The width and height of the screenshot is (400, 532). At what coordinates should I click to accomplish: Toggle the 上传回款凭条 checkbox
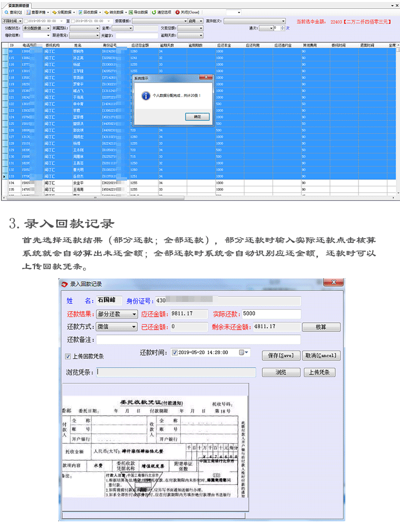68,357
